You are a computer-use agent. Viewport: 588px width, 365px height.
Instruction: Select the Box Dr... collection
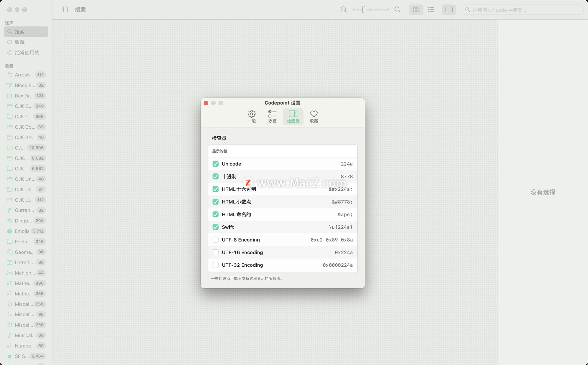pos(26,96)
